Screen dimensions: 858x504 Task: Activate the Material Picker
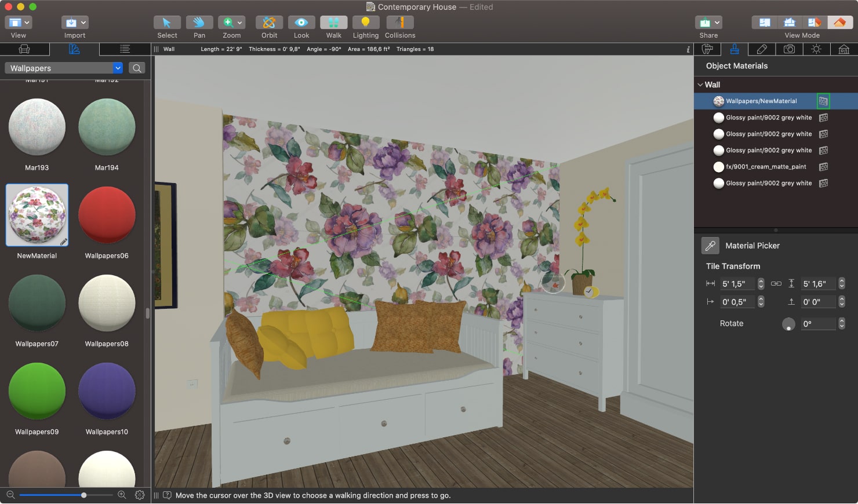(710, 245)
